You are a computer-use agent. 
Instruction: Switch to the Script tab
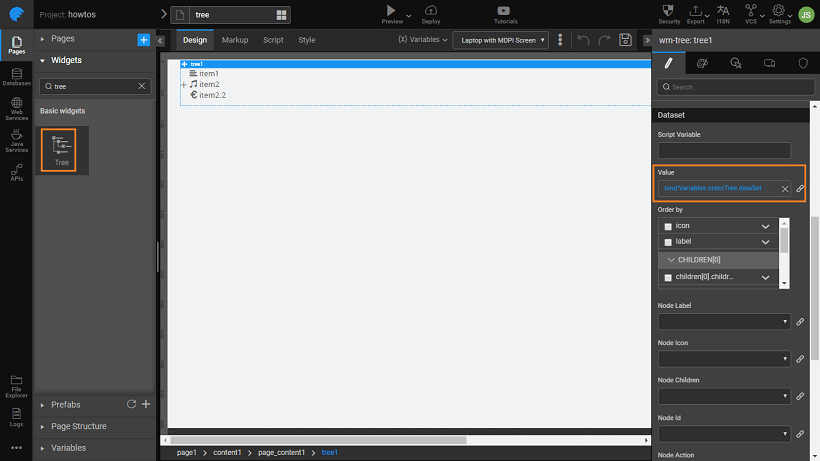pos(273,40)
